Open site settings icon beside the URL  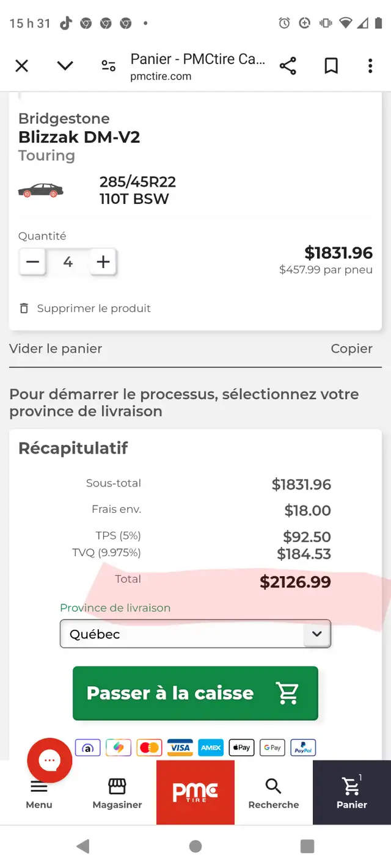click(x=109, y=66)
